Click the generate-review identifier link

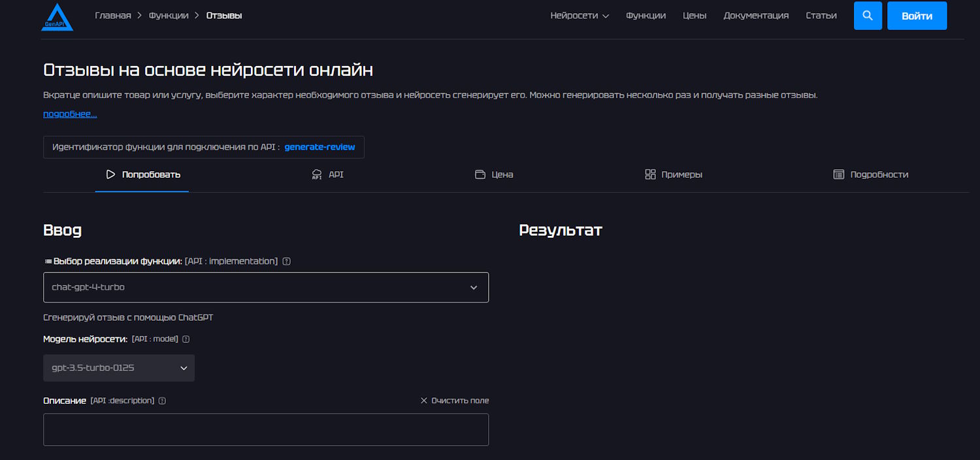click(x=319, y=147)
